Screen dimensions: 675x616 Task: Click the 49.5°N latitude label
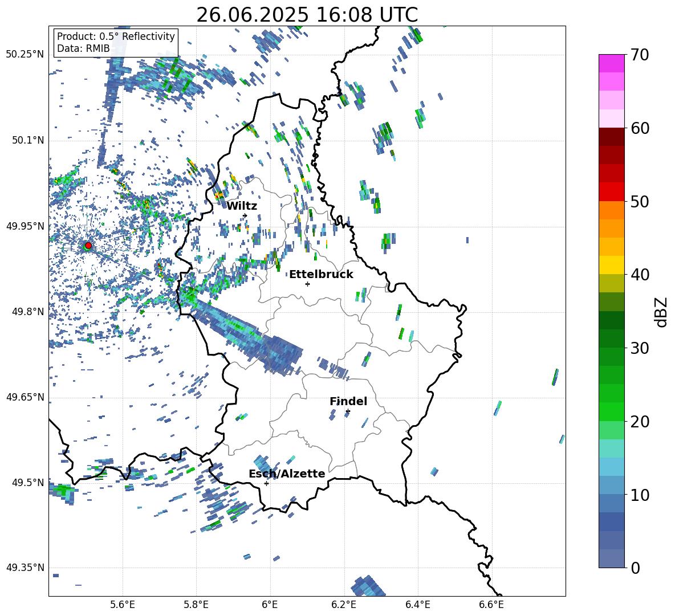coord(28,482)
